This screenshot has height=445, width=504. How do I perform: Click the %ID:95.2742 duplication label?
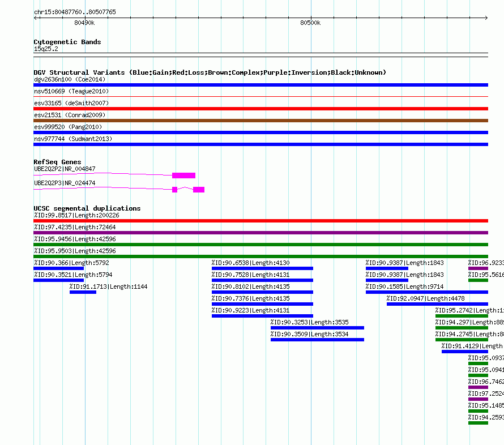pyautogui.click(x=469, y=310)
